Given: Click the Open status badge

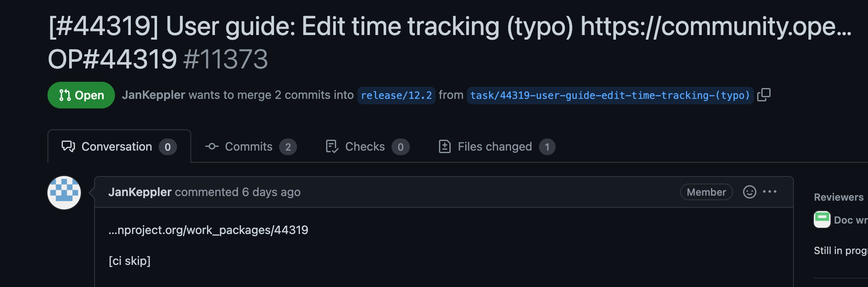Looking at the screenshot, I should pos(81,95).
